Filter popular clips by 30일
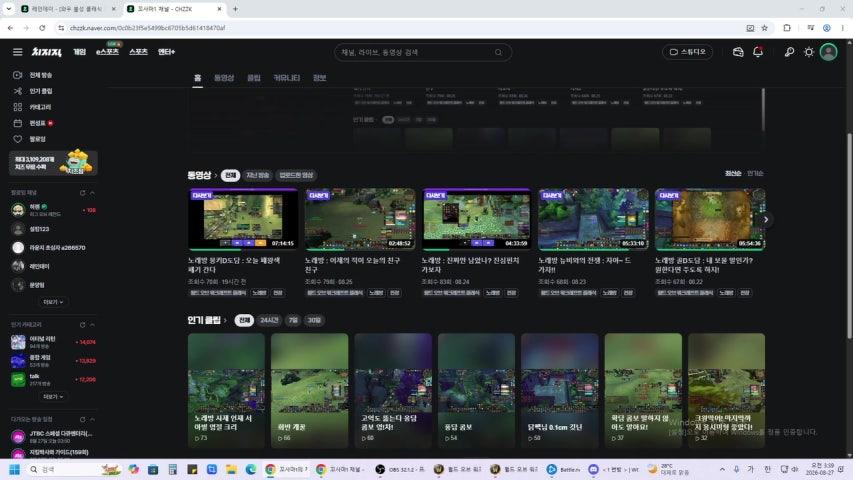The height and width of the screenshot is (480, 853). tap(314, 320)
